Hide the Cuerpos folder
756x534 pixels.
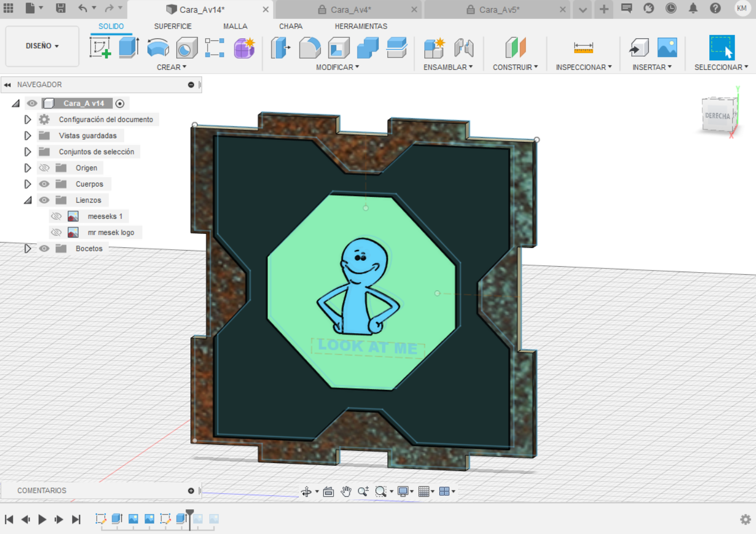[x=44, y=184]
